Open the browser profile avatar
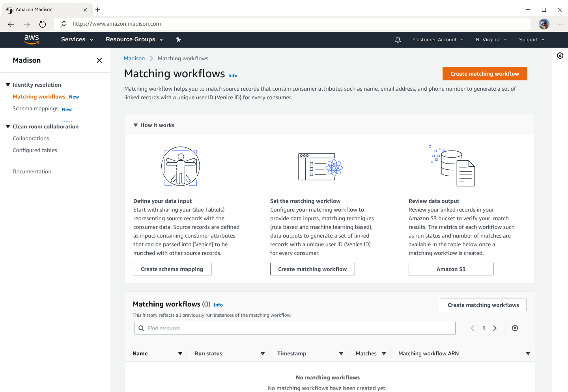 coord(544,24)
